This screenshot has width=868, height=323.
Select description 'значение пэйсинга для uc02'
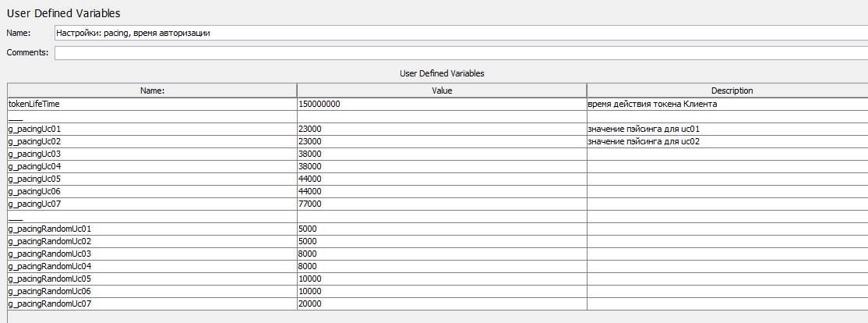(728, 141)
